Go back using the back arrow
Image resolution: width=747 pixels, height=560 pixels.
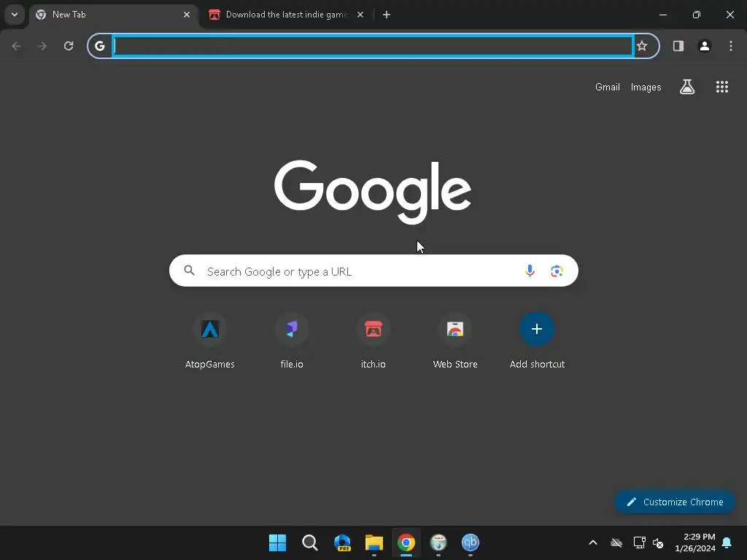(16, 46)
